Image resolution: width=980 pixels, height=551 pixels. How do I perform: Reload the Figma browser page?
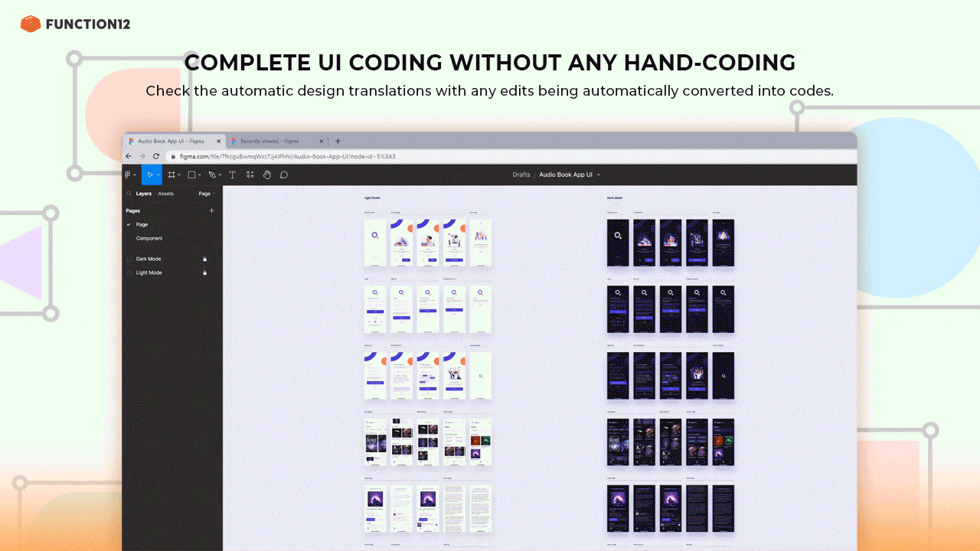click(155, 156)
